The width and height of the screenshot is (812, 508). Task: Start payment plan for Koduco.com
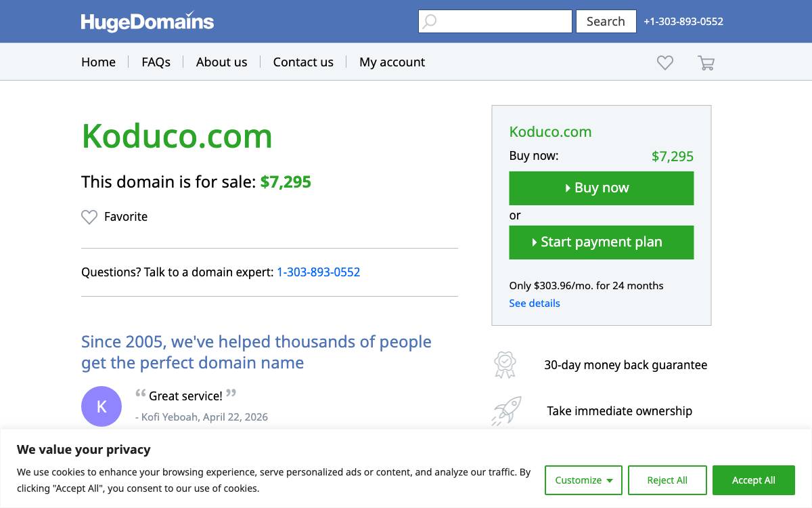(x=602, y=242)
